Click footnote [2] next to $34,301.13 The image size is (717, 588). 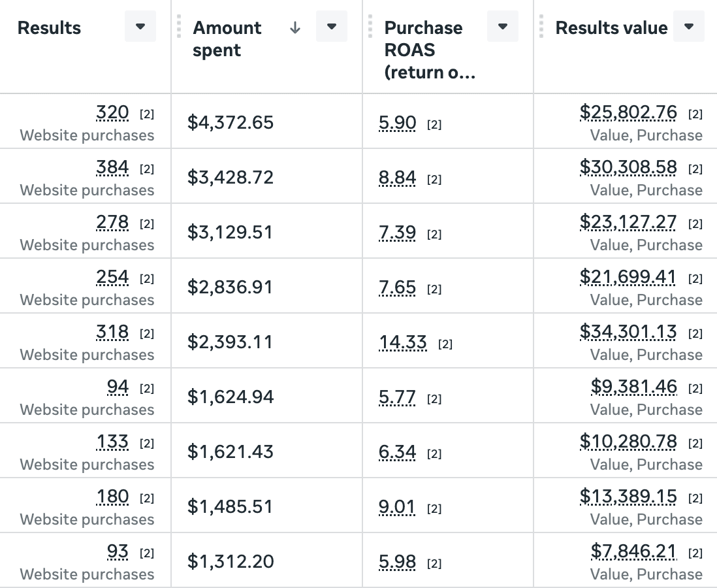pos(695,334)
